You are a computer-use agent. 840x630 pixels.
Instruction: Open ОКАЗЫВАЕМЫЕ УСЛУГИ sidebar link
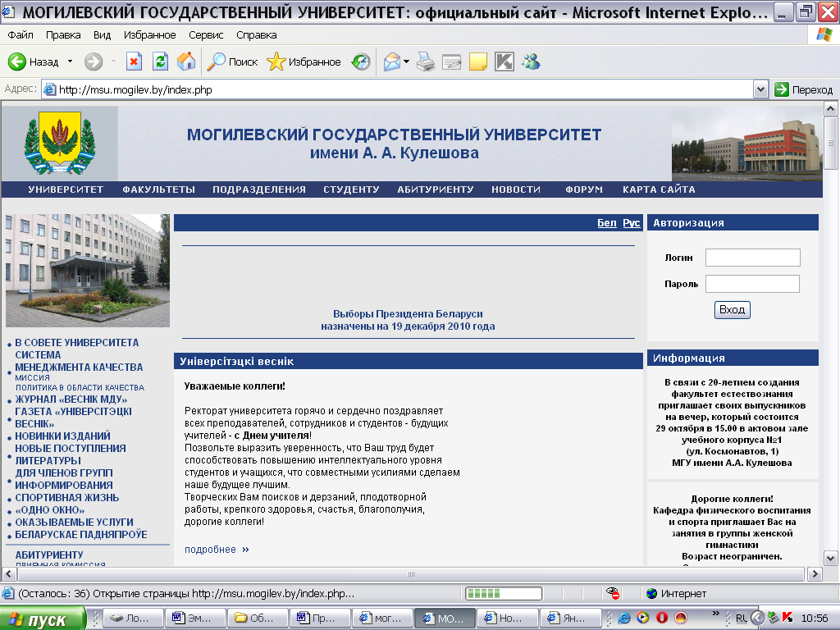click(x=74, y=522)
